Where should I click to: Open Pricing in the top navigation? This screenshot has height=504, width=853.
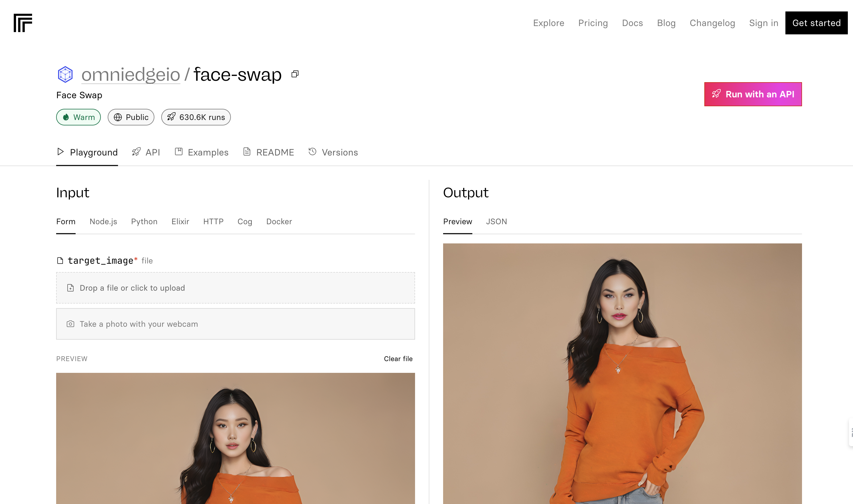[x=593, y=23]
